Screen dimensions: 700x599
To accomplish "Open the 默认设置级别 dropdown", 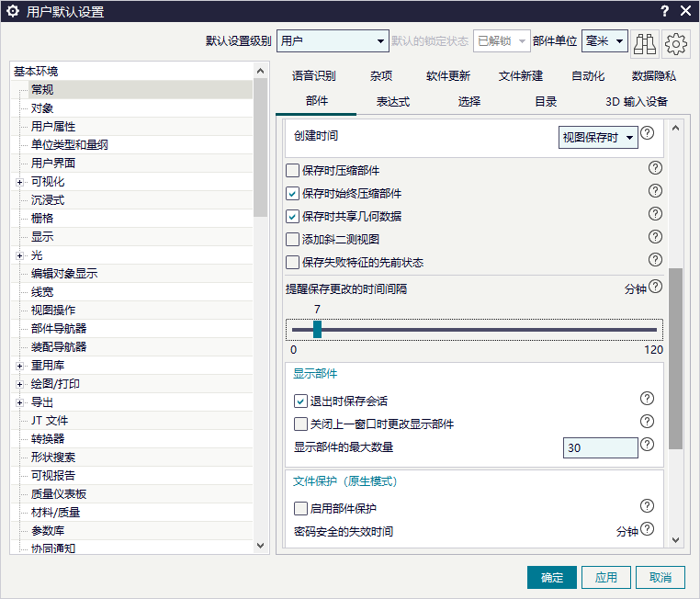I will click(333, 41).
